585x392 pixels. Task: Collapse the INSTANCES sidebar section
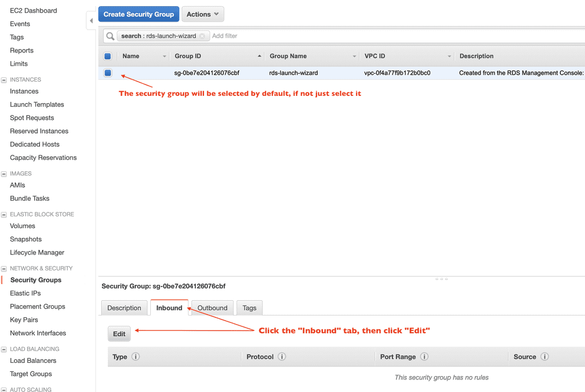[x=4, y=80]
